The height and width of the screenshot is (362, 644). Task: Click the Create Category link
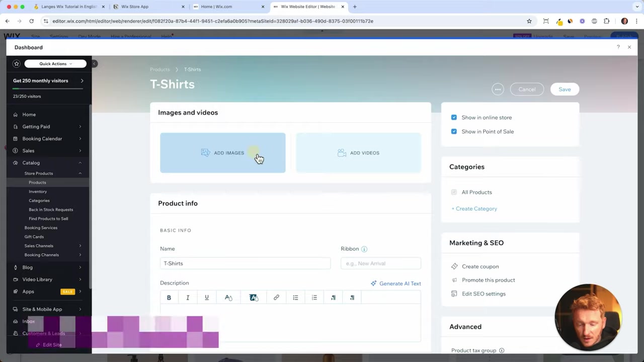(474, 209)
